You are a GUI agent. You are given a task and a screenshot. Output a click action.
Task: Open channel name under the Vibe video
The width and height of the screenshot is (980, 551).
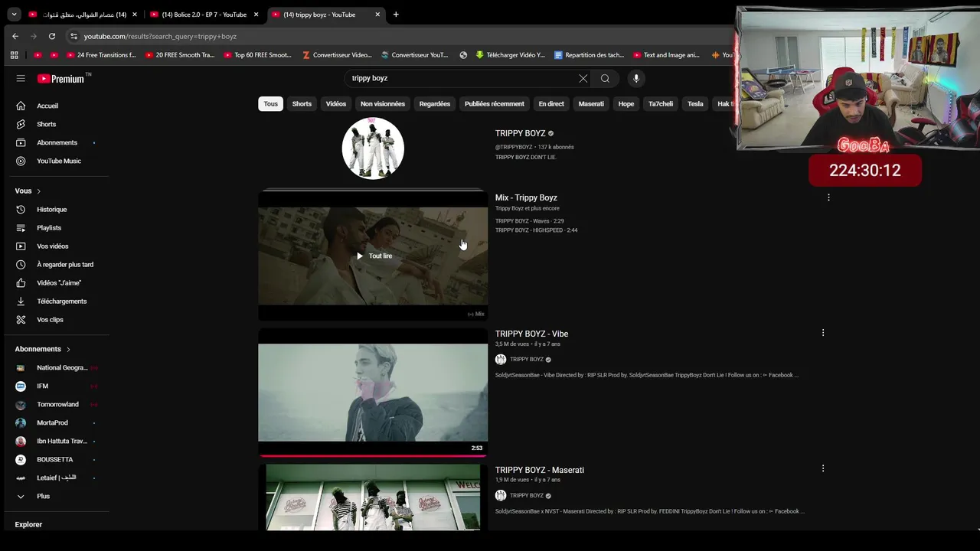[x=527, y=360]
